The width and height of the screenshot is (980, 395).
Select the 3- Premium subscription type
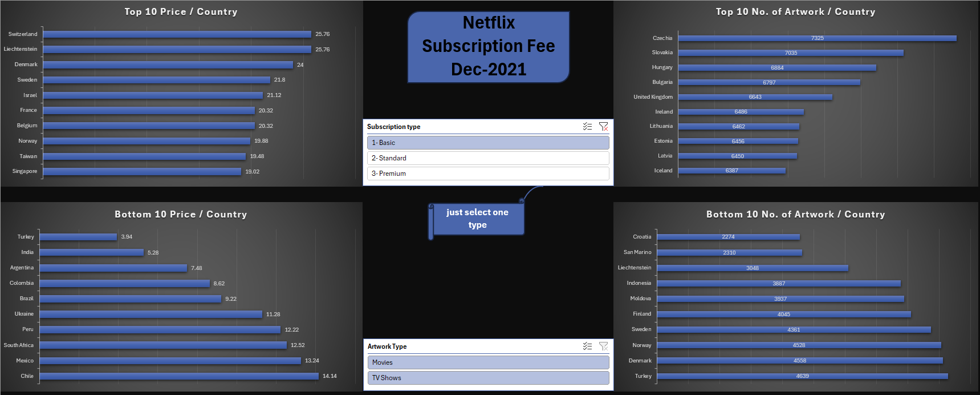[487, 174]
